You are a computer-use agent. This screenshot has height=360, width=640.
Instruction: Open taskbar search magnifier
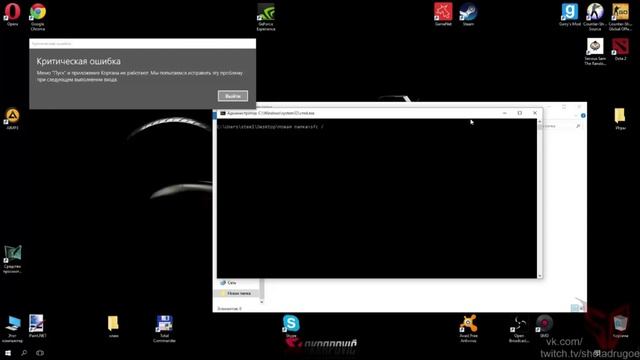point(24,353)
